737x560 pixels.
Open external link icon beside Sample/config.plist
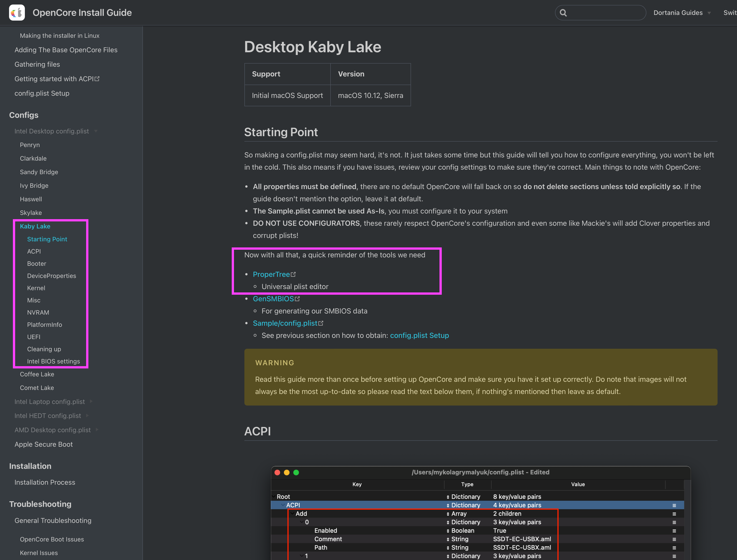[321, 323]
